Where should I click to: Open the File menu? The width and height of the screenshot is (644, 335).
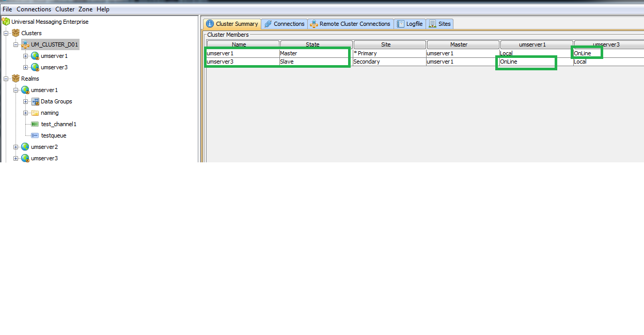pos(7,9)
